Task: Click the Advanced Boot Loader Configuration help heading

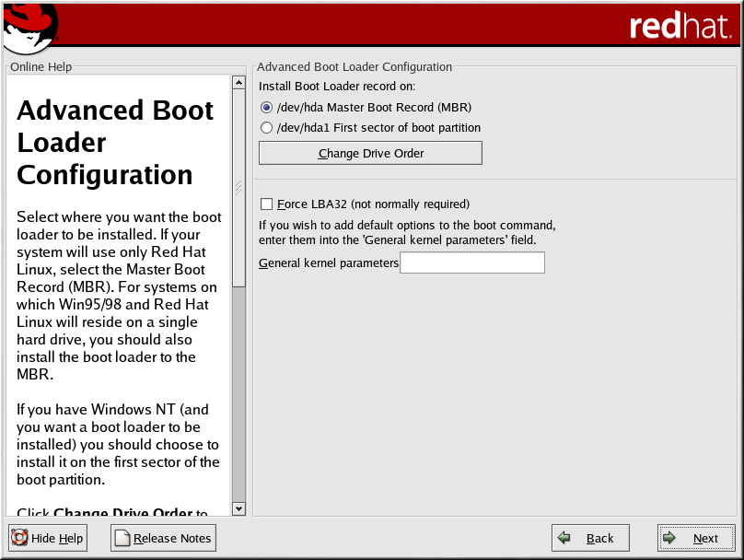Action: tap(115, 143)
